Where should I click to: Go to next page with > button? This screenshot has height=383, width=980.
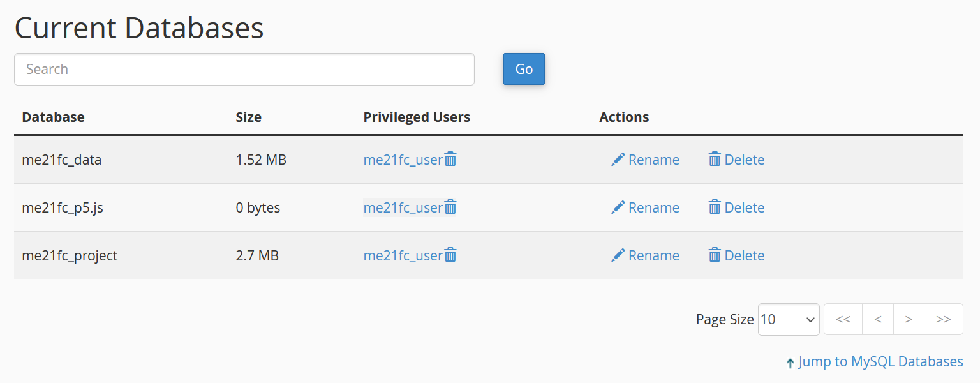[x=909, y=319]
